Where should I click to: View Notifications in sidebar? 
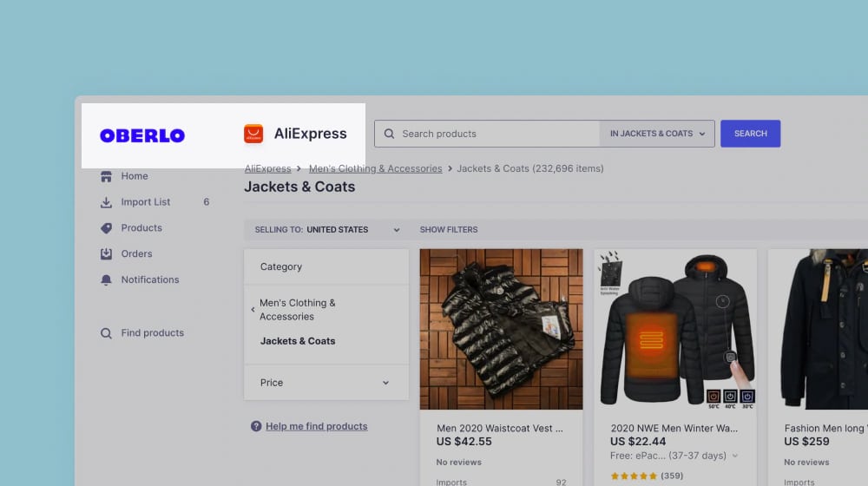click(150, 279)
